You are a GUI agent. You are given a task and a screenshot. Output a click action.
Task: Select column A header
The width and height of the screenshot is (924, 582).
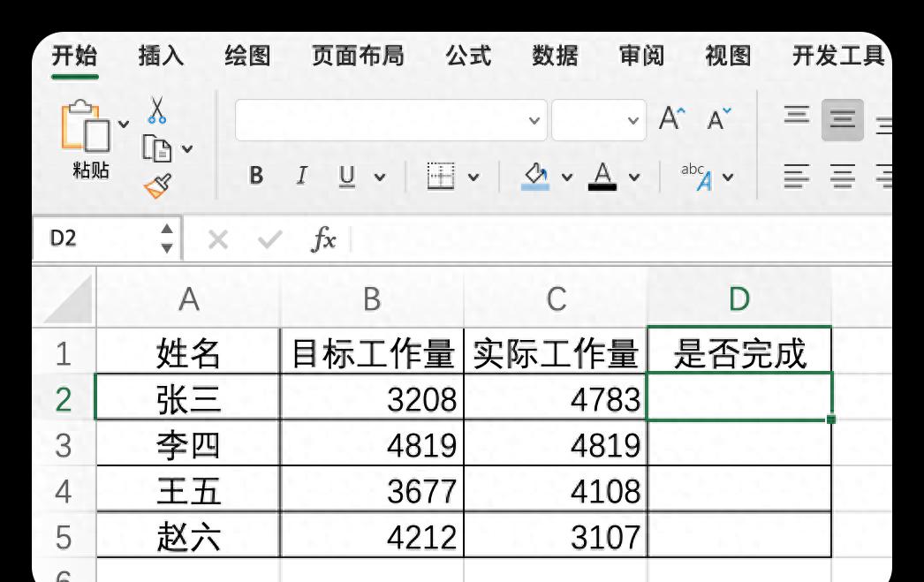coord(188,299)
